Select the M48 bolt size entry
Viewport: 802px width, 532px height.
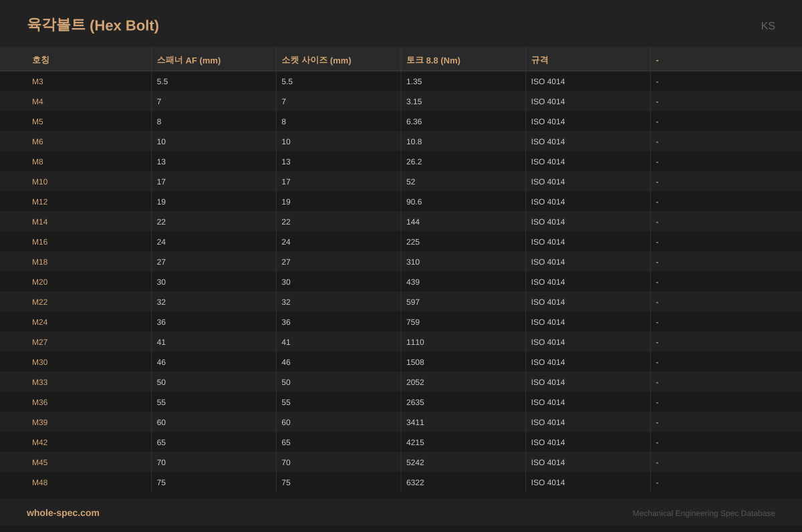point(39,483)
